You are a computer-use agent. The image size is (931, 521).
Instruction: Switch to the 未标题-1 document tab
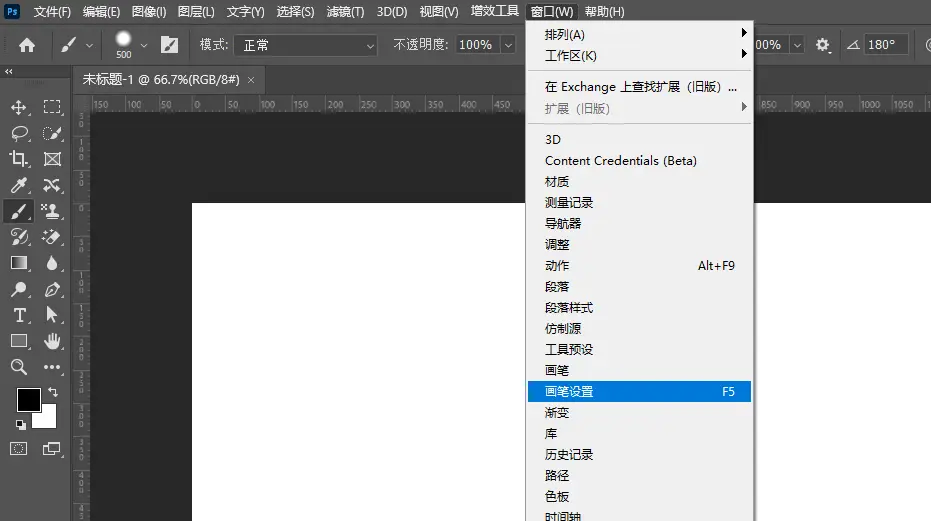161,80
